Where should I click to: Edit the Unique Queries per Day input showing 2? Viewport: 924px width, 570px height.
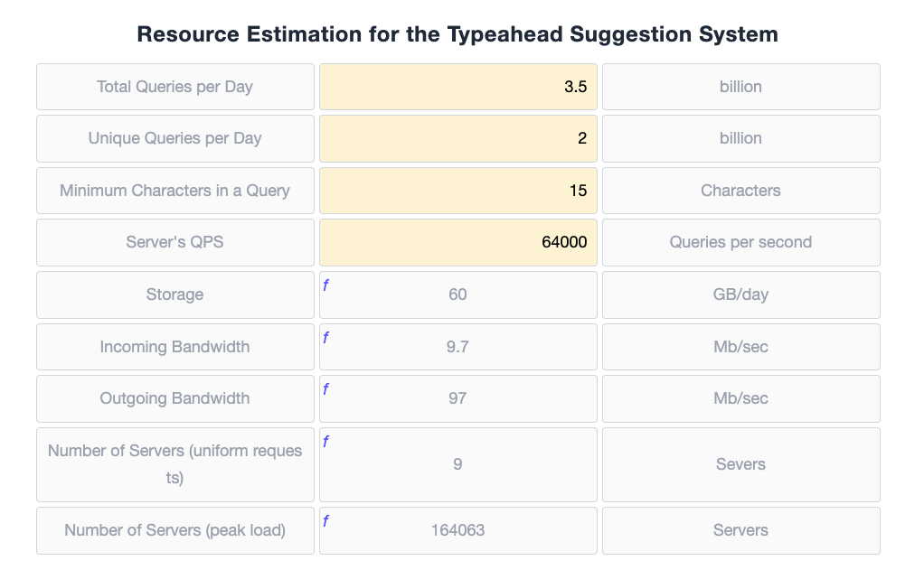[457, 138]
